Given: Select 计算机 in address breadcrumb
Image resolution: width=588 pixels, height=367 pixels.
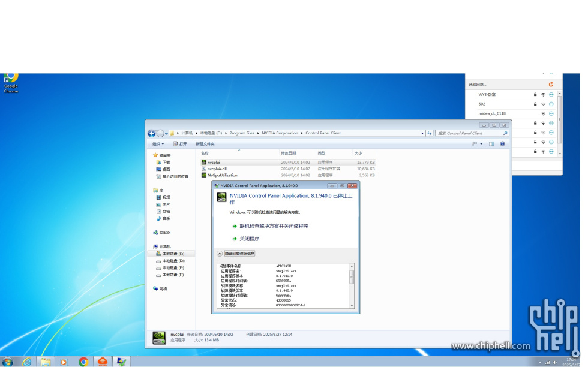Looking at the screenshot, I should click(x=187, y=133).
